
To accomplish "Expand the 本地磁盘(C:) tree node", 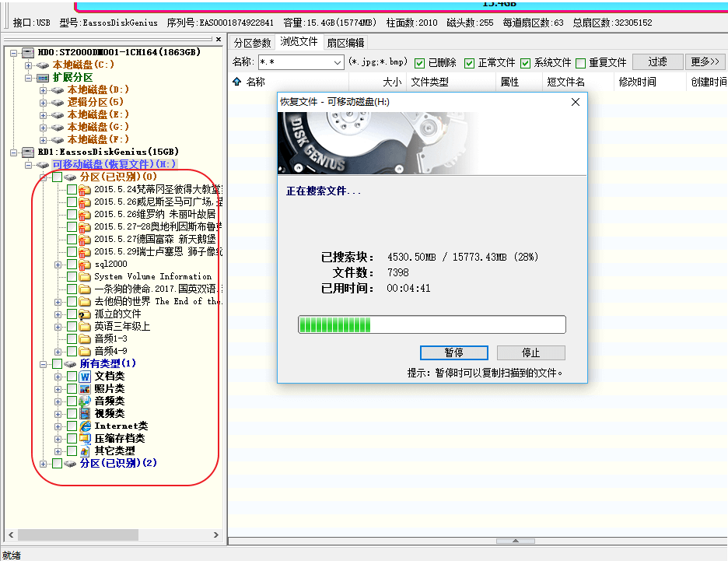I will click(x=30, y=65).
